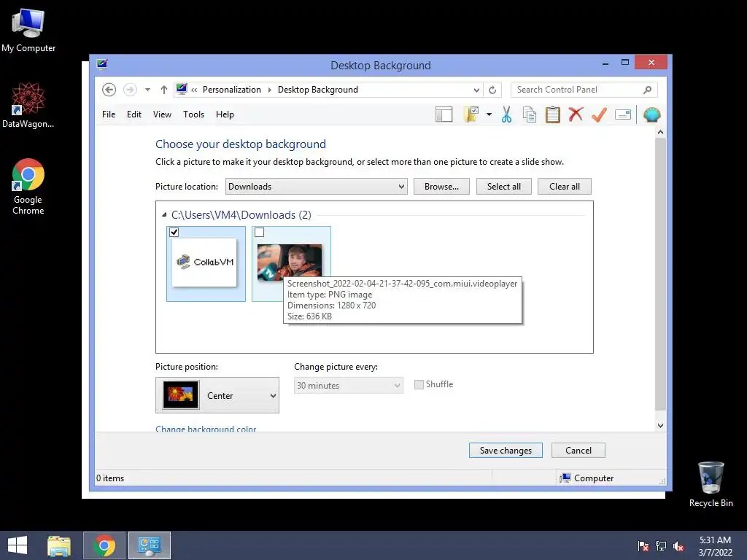
Task: Launch Google Chrome desktop shortcut
Action: [28, 187]
